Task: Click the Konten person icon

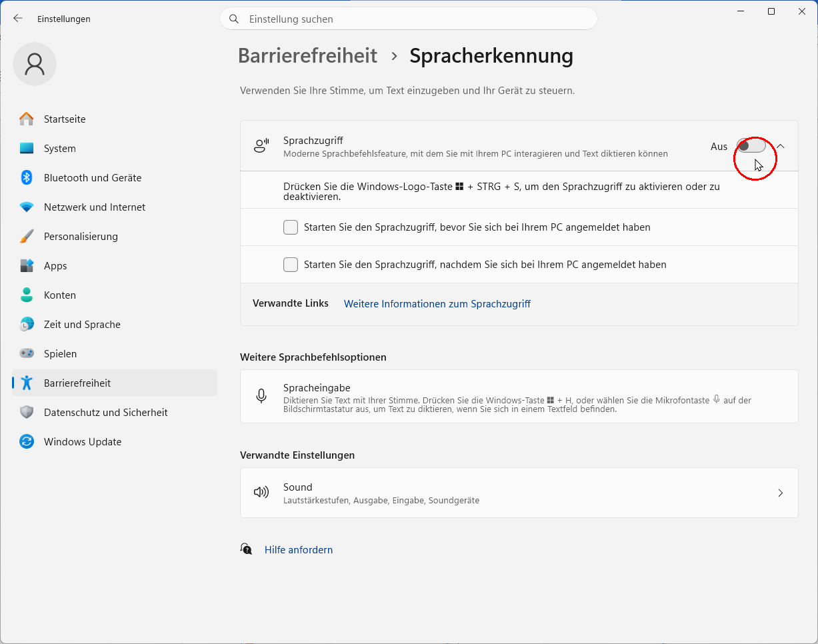Action: point(27,295)
